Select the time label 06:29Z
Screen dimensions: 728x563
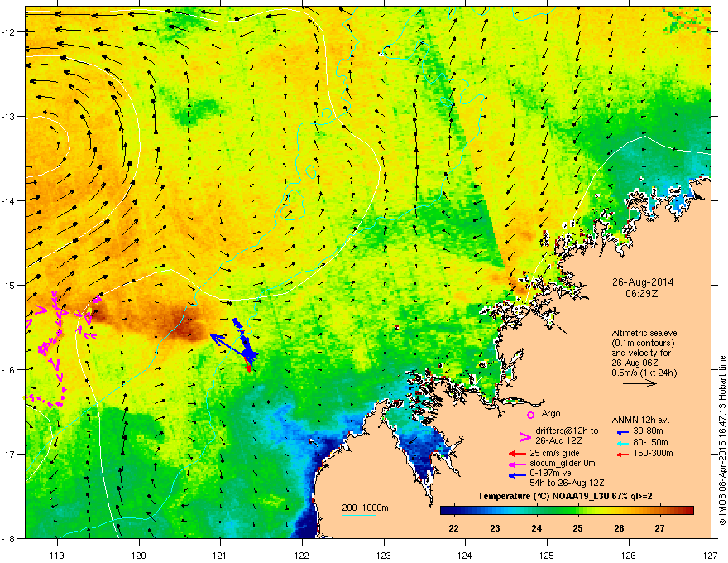[x=642, y=294]
